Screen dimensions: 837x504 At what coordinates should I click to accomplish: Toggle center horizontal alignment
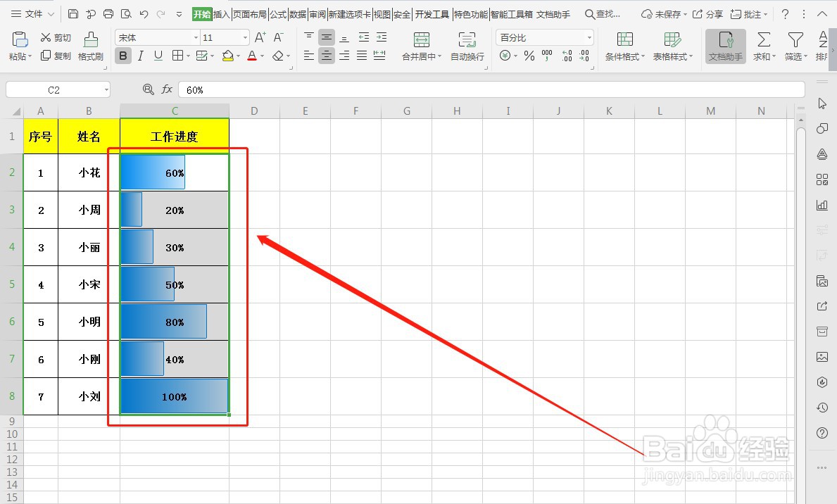tap(327, 56)
